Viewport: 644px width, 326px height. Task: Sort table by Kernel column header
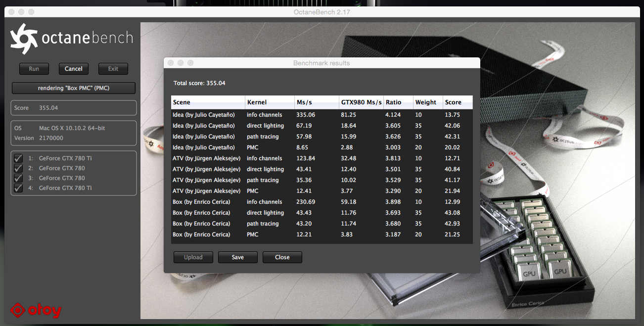pyautogui.click(x=270, y=102)
